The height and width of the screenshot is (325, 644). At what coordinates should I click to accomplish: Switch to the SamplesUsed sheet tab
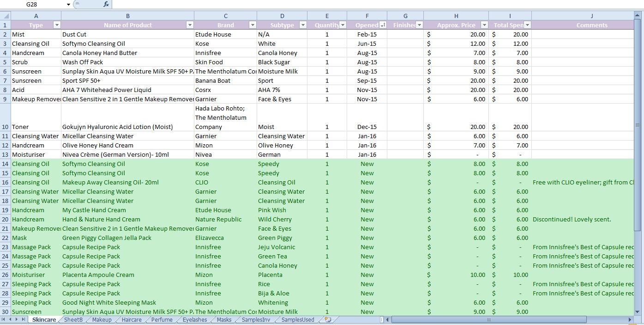[298, 319]
